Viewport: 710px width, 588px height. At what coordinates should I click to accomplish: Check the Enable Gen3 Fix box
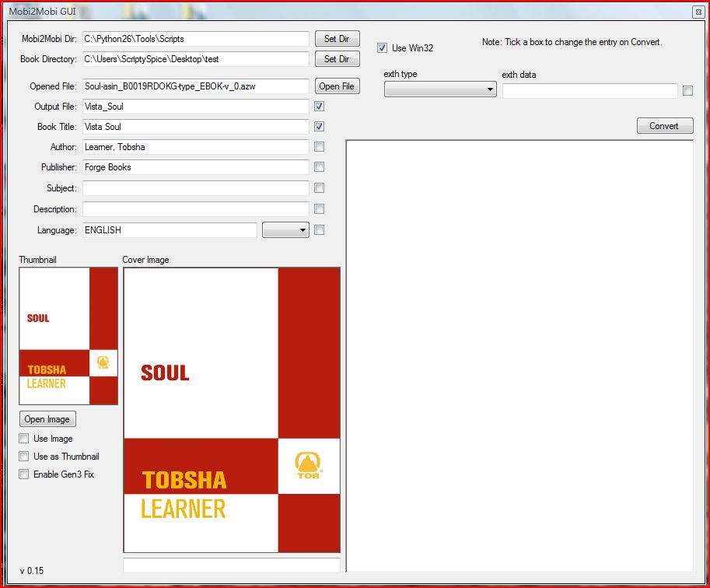[x=24, y=474]
